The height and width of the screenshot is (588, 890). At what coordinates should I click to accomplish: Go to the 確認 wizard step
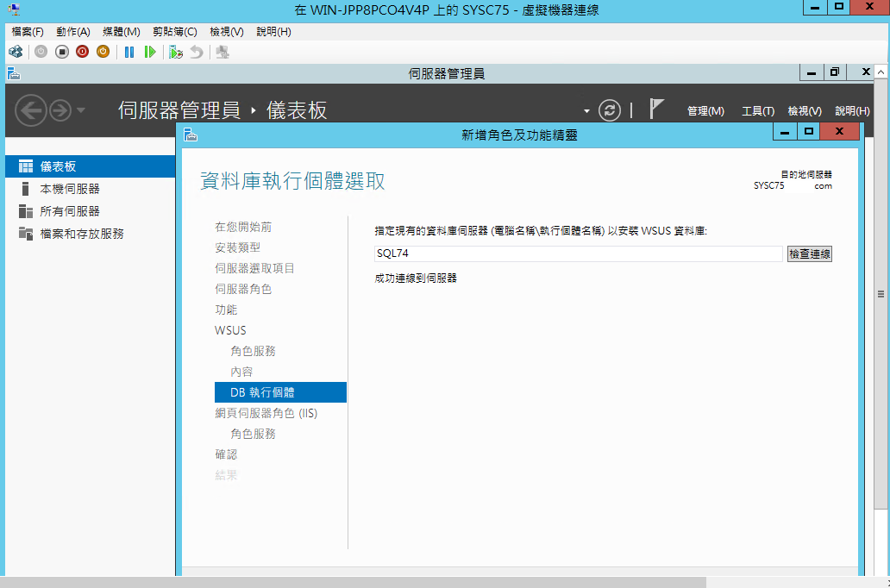[x=226, y=454]
